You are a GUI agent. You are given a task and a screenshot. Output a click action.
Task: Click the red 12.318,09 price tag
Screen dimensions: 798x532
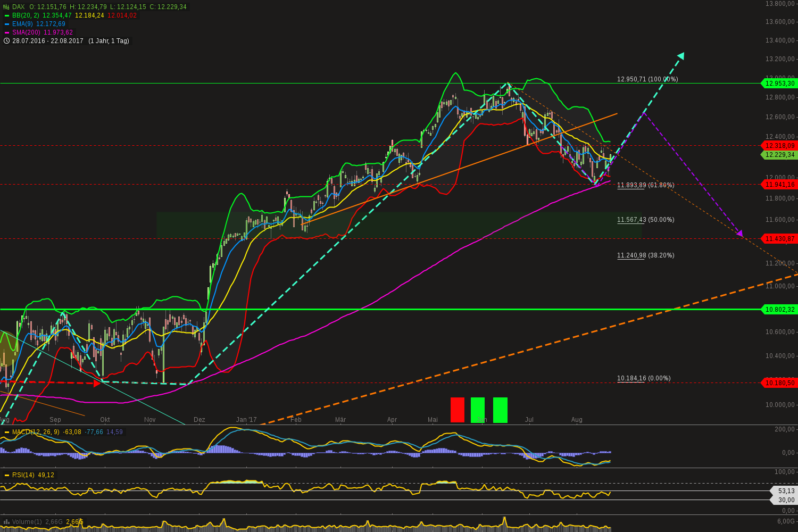point(779,145)
